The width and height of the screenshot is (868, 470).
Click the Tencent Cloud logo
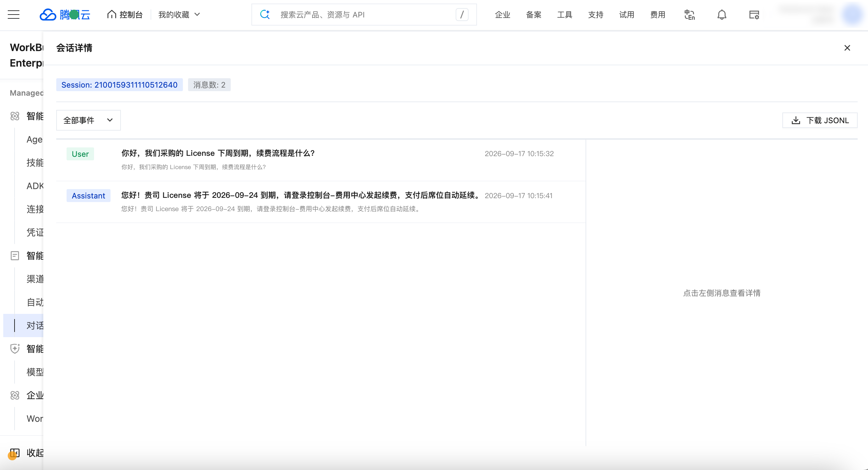tap(65, 15)
